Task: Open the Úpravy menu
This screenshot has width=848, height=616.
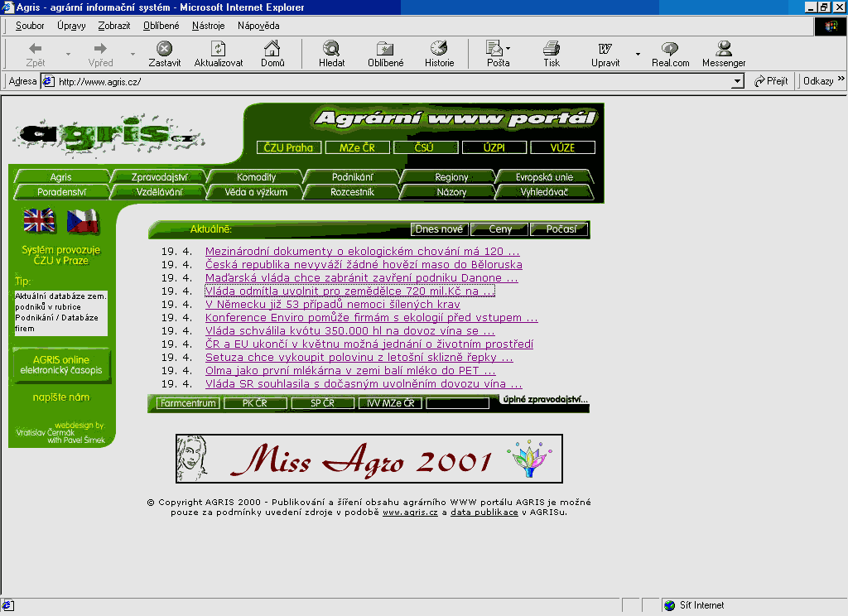Action: pos(71,26)
